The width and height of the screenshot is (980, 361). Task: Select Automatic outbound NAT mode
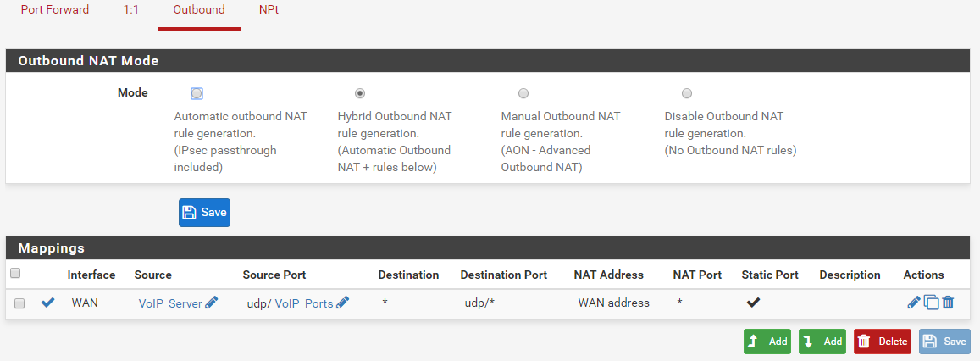(197, 93)
